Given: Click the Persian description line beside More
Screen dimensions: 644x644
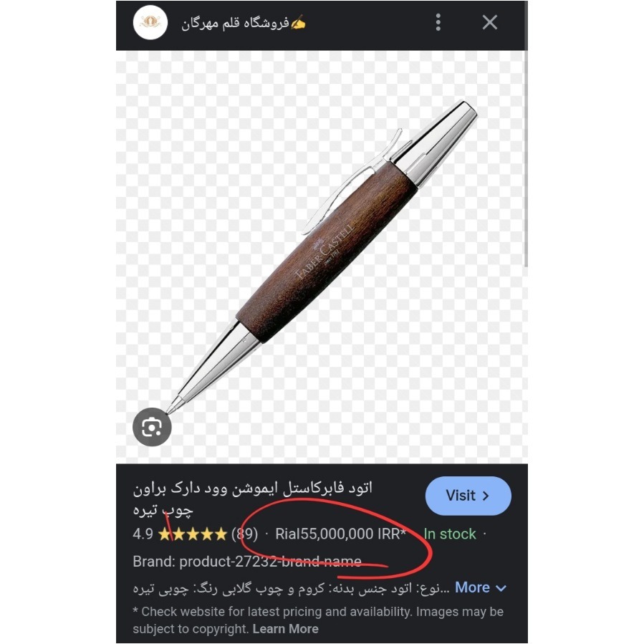Looking at the screenshot, I should [x=291, y=588].
